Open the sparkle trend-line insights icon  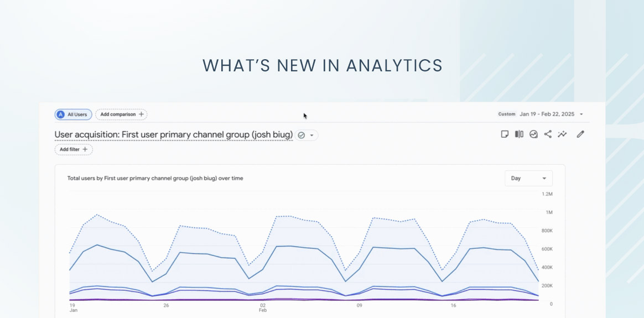563,134
